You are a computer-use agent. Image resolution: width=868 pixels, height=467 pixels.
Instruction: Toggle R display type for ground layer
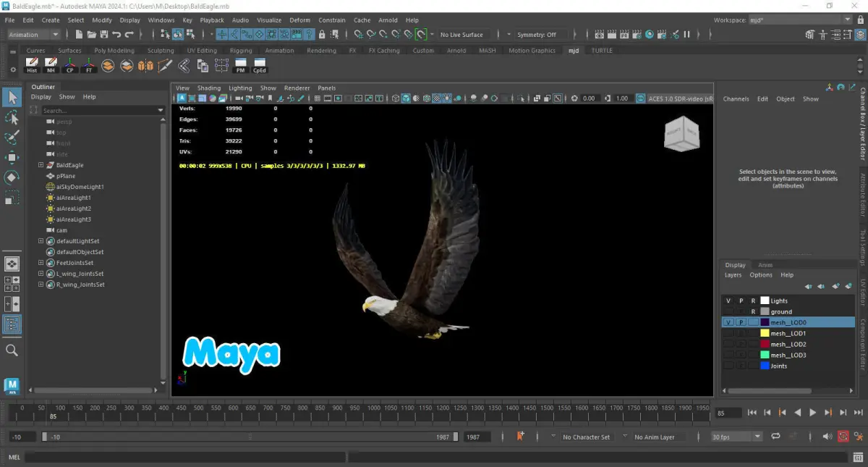753,311
